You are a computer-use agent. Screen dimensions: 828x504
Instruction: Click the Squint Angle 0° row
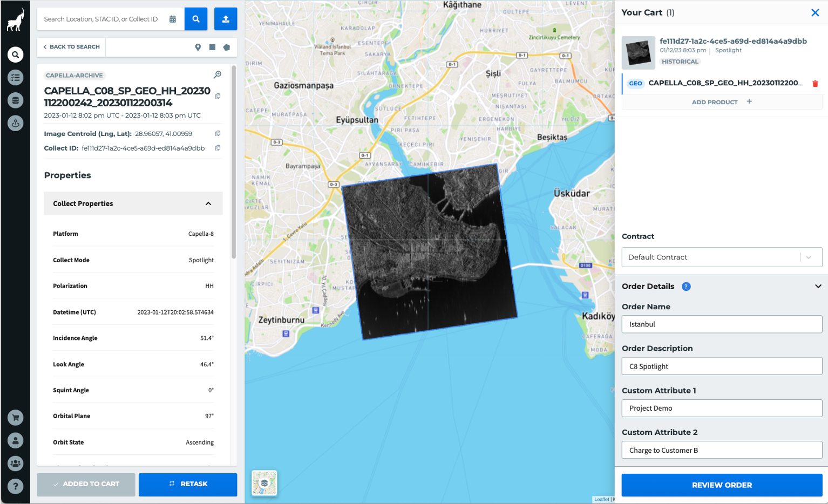pos(133,390)
